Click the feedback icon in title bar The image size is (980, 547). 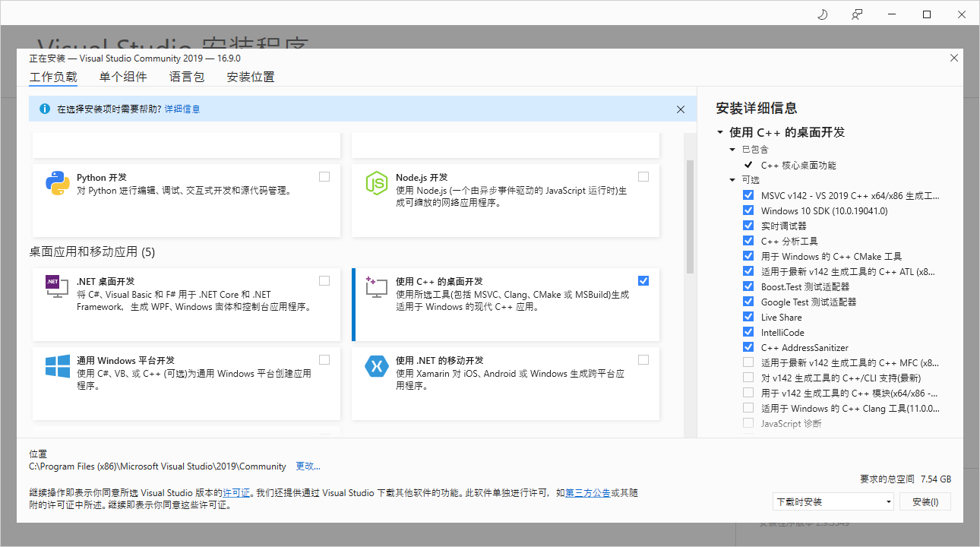[x=857, y=14]
